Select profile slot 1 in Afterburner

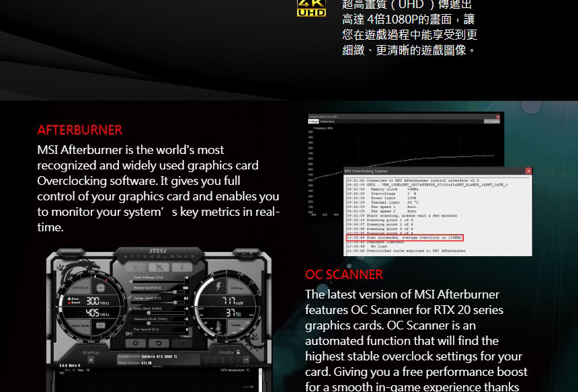tap(207, 360)
